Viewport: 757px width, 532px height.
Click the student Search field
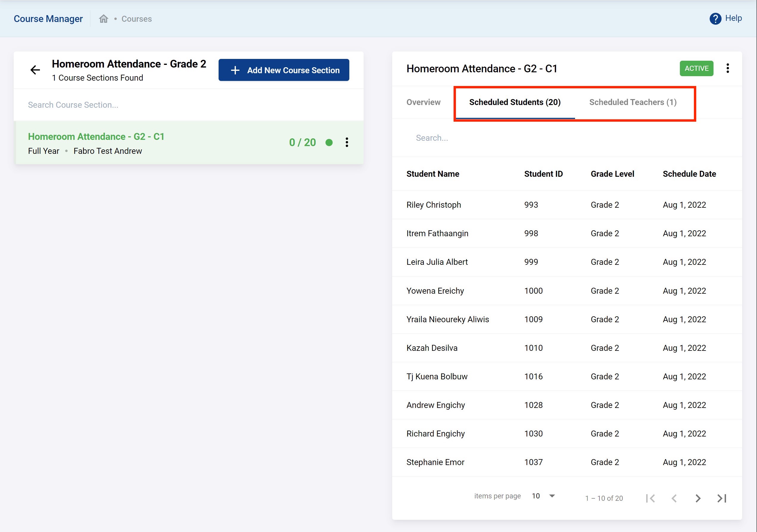(567, 138)
